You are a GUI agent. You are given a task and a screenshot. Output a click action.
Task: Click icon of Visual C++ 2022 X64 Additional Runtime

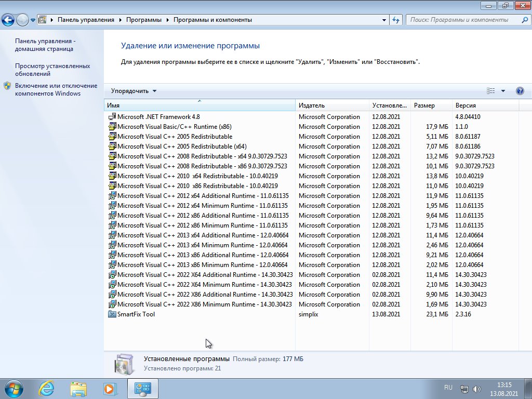[112, 274]
